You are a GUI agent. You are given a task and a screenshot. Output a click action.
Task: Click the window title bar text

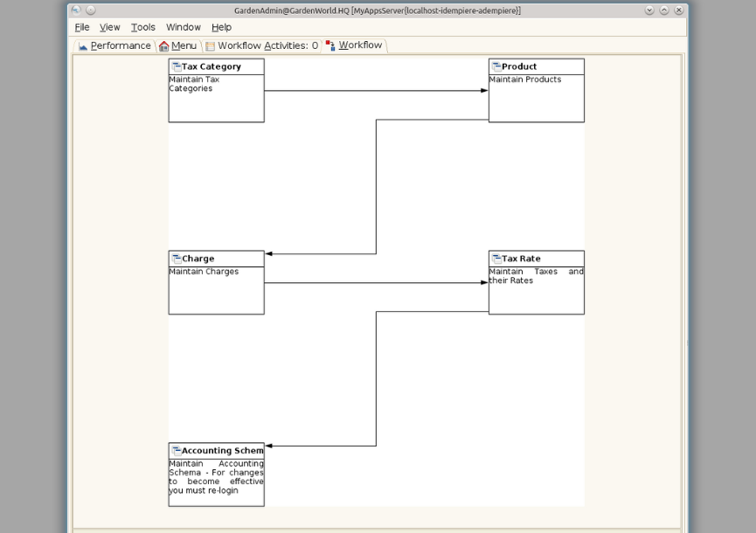pos(378,10)
